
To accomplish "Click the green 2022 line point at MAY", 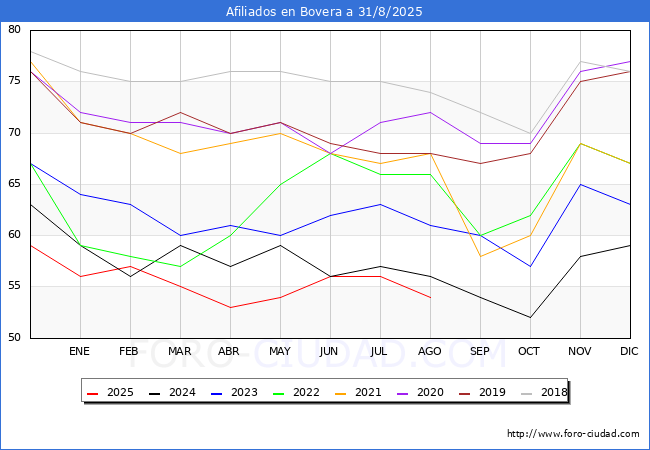I will click(x=281, y=184).
